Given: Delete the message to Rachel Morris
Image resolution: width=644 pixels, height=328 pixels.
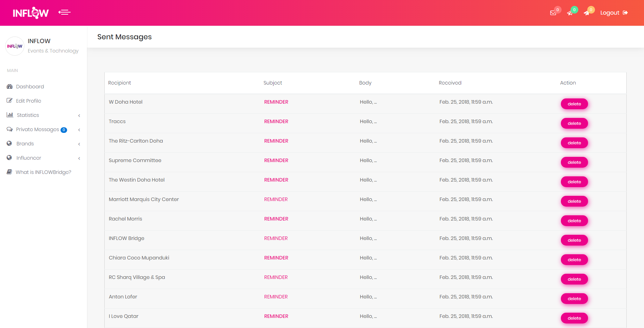Looking at the screenshot, I should [x=574, y=221].
